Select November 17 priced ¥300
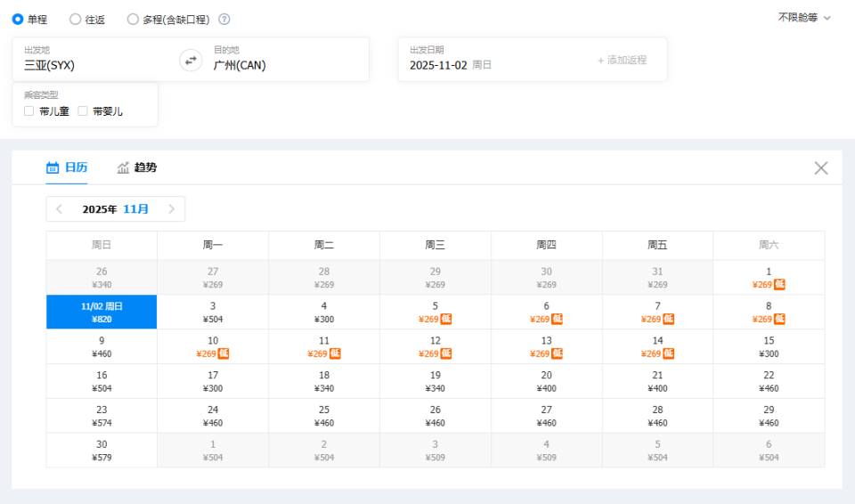Image resolution: width=855 pixels, height=504 pixels. coord(213,381)
